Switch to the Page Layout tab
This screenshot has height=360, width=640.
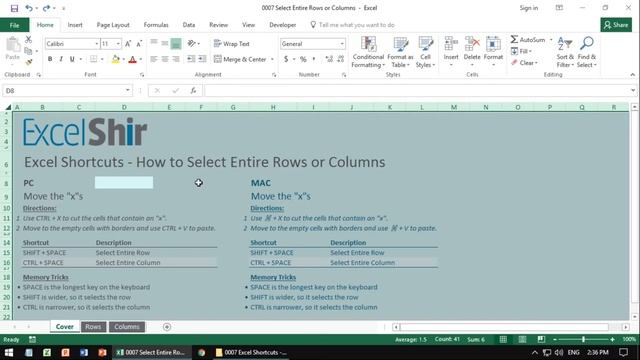point(113,25)
